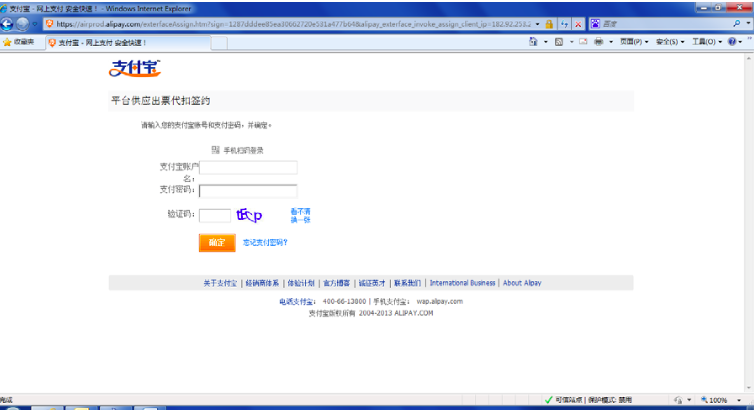This screenshot has width=755, height=411.
Task: Click the orange 确定 button
Action: (x=217, y=243)
